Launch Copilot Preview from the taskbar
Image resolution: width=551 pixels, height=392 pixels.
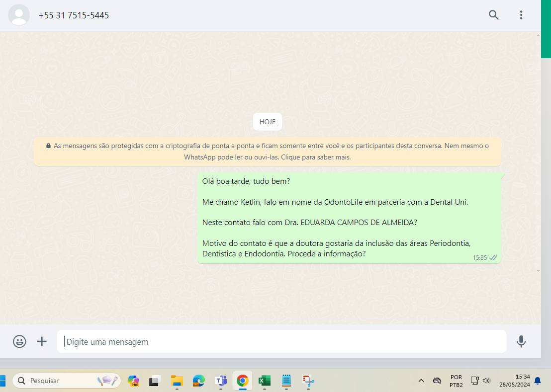(133, 381)
